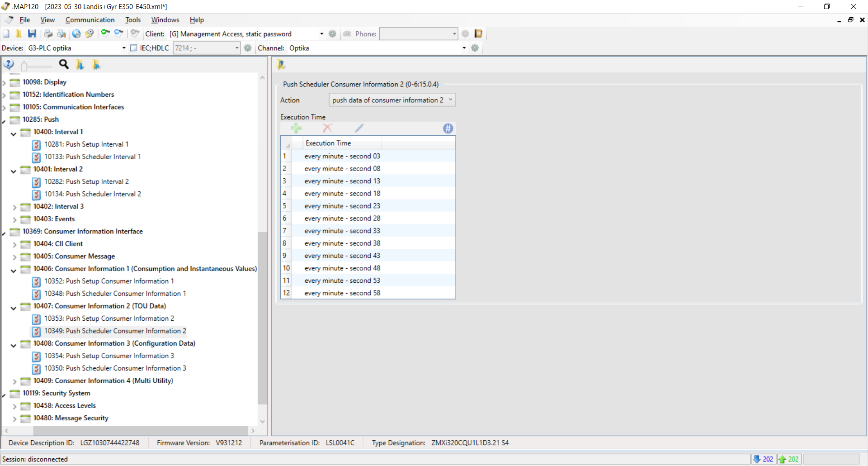868x466 pixels.
Task: Click the blue hash icon above table
Action: (448, 128)
